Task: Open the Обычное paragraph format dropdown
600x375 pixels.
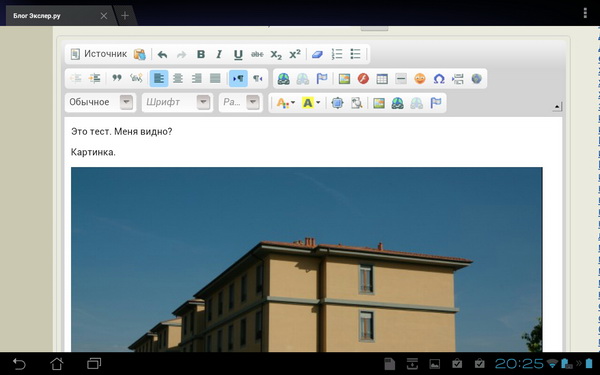Action: click(x=100, y=102)
